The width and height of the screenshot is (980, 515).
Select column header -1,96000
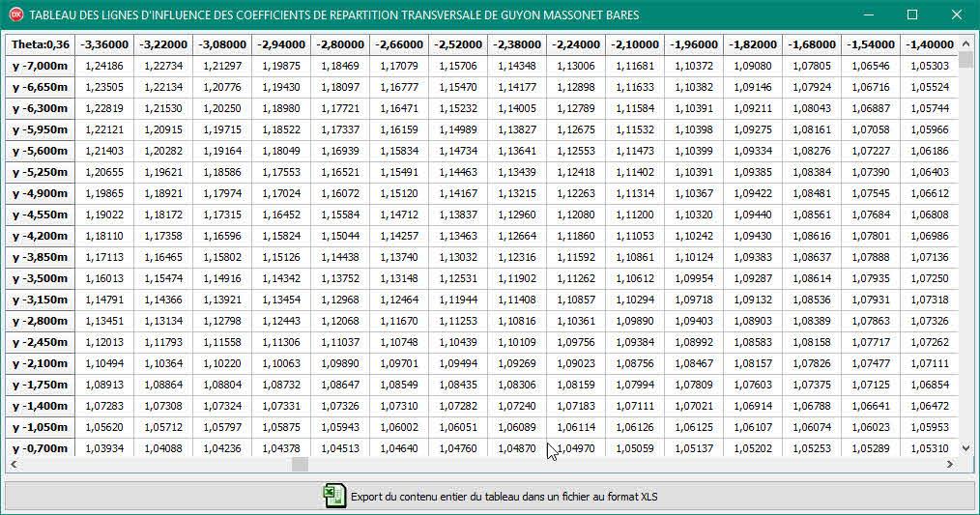(694, 44)
